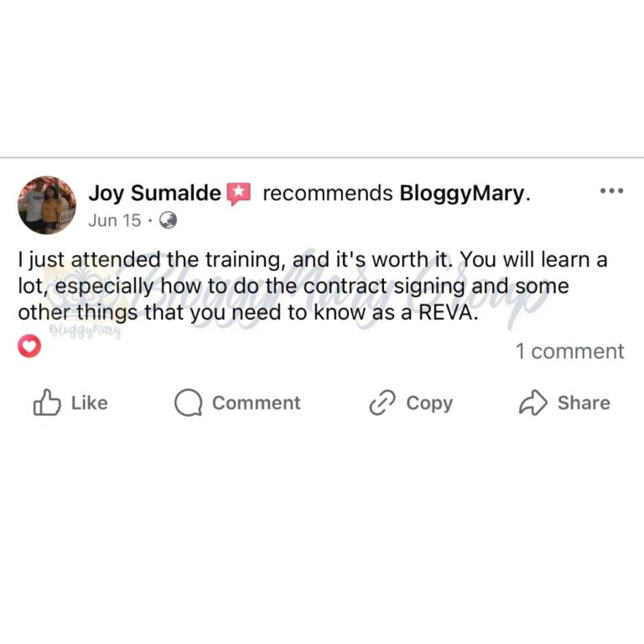The image size is (644, 644).
Task: Click the Jun 15 post date
Action: click(x=115, y=221)
